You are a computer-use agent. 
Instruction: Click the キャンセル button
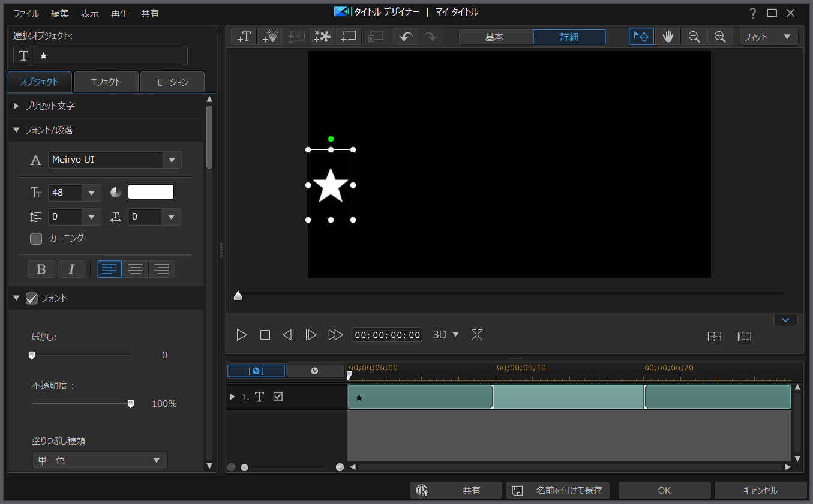point(761,490)
